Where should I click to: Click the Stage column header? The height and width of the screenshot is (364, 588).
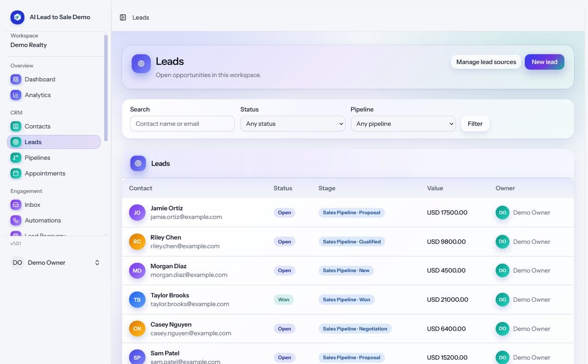click(327, 188)
